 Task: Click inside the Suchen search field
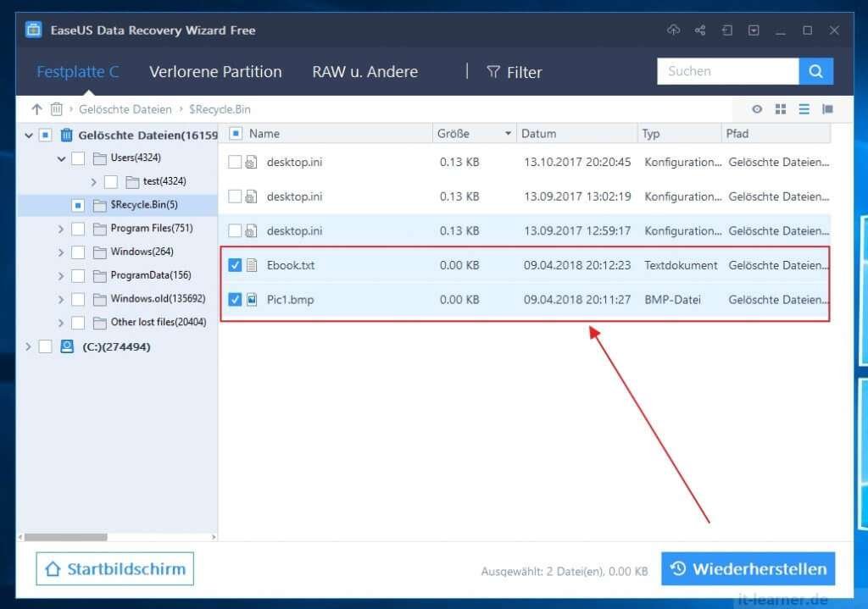pos(727,71)
